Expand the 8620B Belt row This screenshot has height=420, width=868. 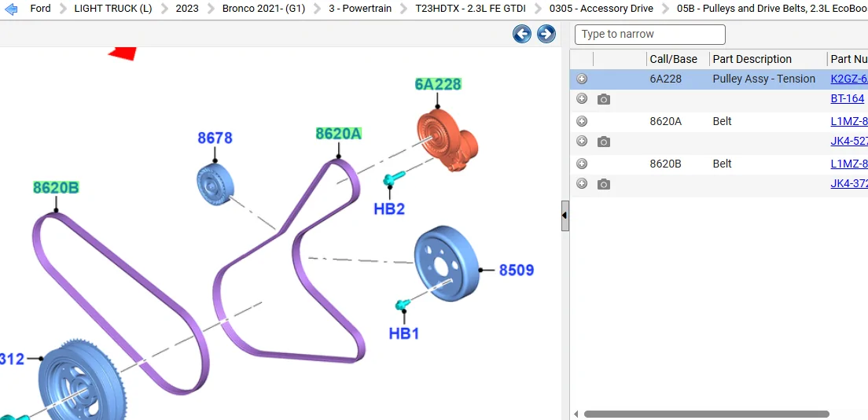tap(581, 164)
